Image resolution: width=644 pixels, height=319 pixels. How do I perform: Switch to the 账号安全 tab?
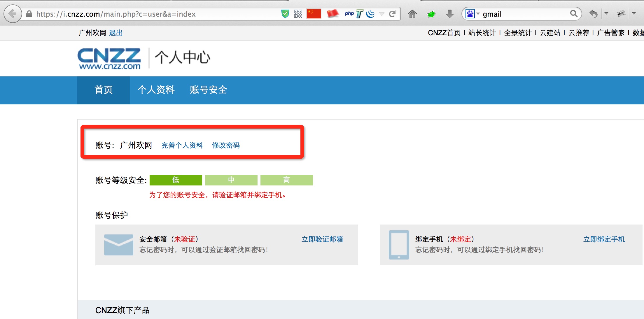209,90
